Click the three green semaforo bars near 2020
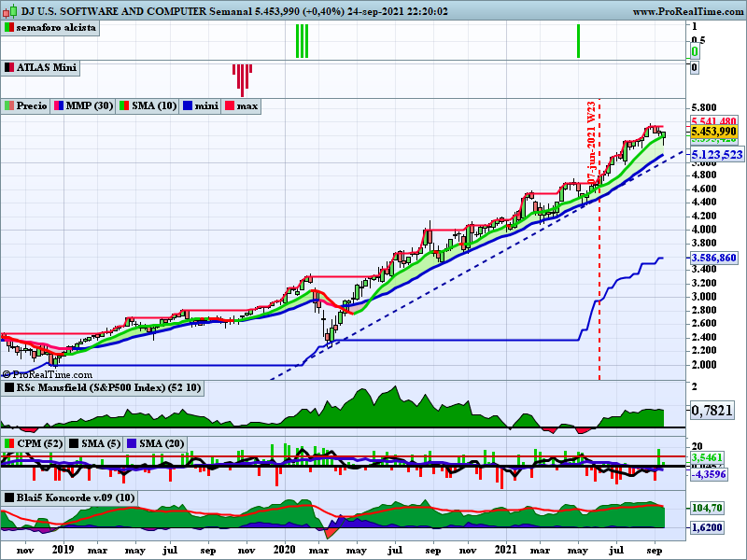 302,41
